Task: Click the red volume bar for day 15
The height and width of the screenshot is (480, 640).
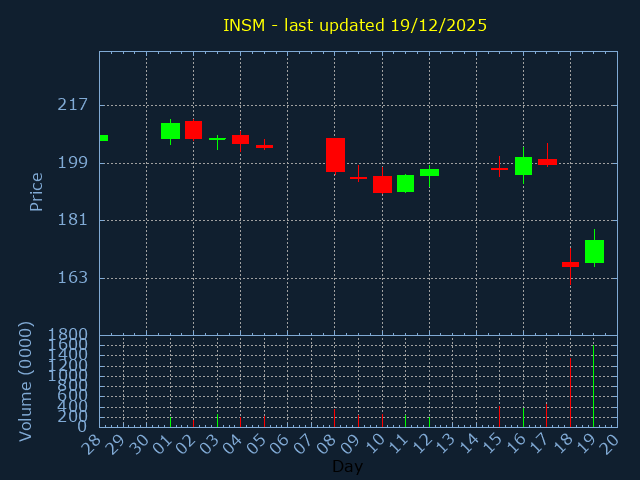Action: pyautogui.click(x=499, y=417)
